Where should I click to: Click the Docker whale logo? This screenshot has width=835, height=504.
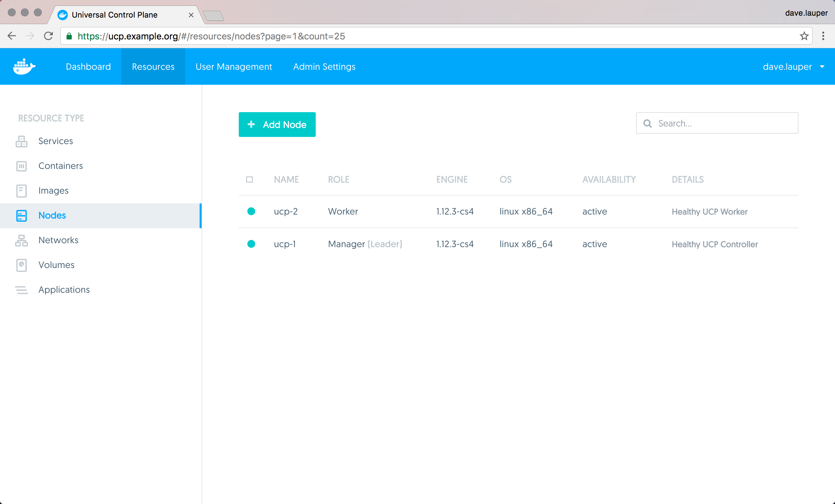coord(24,67)
